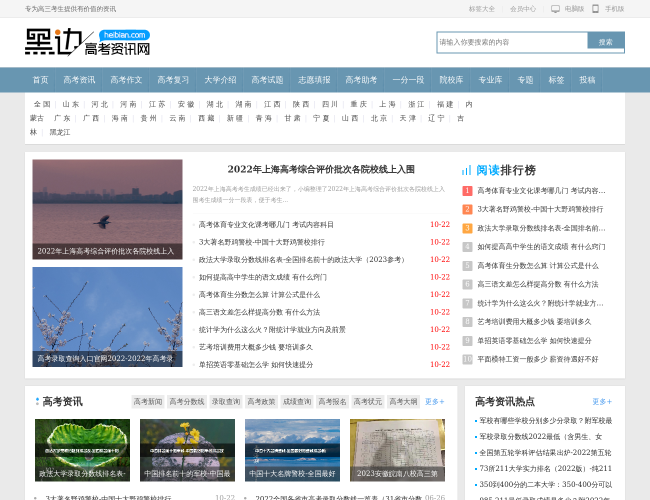Expand 更多 in the 高考资讯热点 panel

click(x=601, y=401)
